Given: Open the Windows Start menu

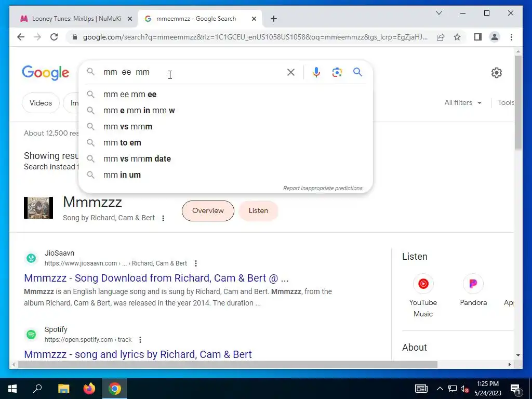Looking at the screenshot, I should [12, 389].
